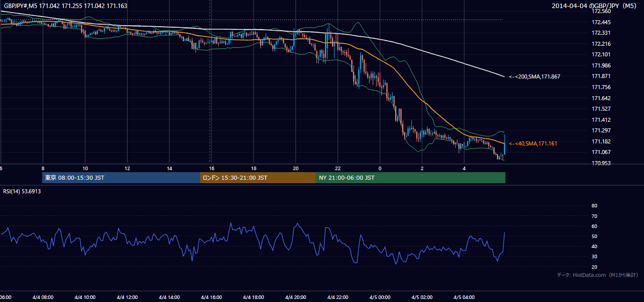Image resolution: width=644 pixels, height=302 pixels.
Task: Click hour tick 22 on price chart axis
Action: pos(338,169)
